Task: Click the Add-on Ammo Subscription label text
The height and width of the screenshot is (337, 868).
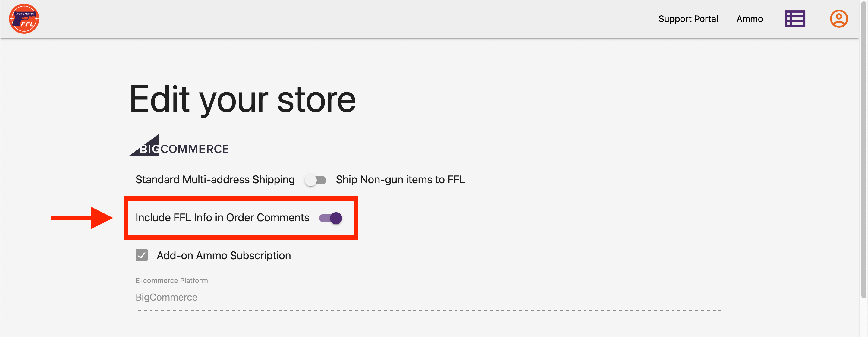Action: pos(223,255)
